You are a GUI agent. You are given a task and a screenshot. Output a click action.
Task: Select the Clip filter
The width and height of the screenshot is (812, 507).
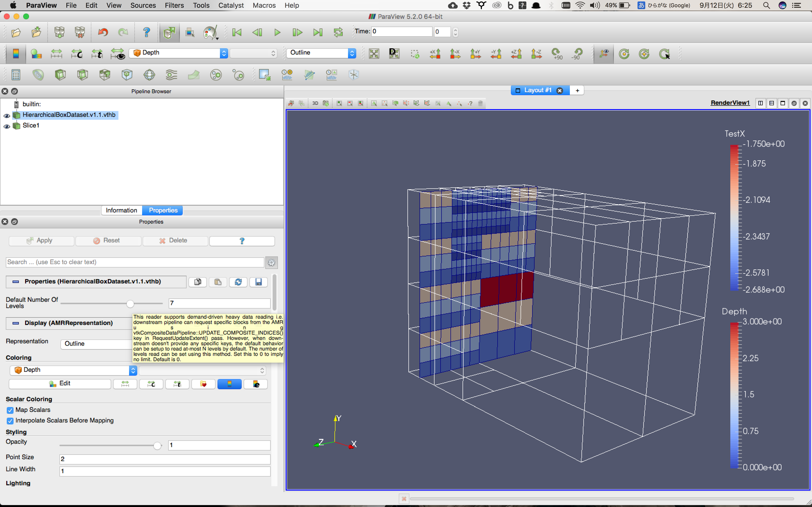coord(60,74)
